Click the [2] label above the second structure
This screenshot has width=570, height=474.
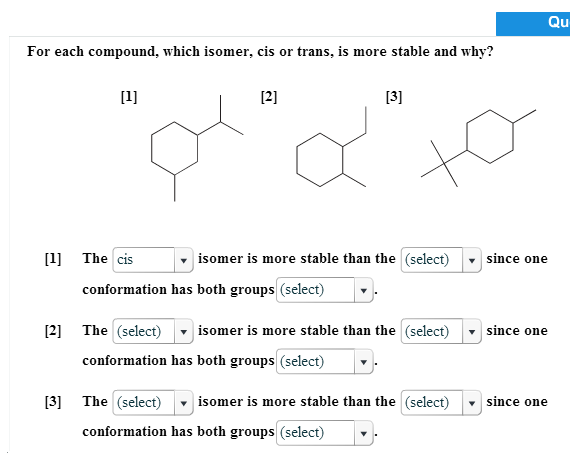[x=269, y=97]
